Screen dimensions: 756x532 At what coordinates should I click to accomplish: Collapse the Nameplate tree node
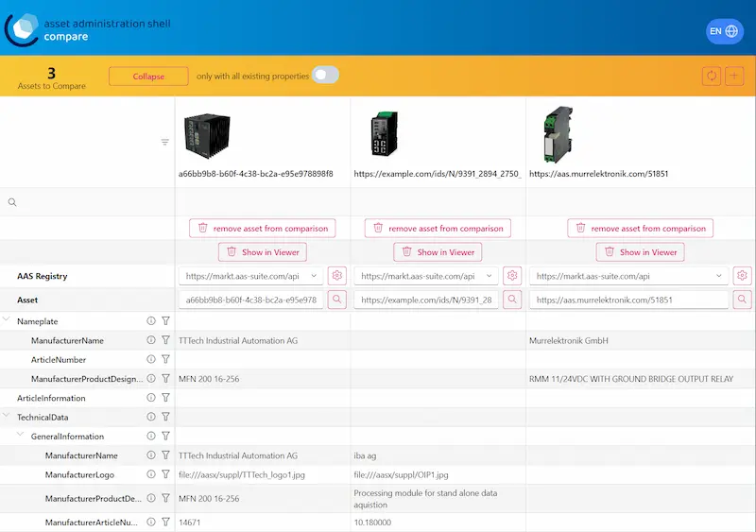point(8,321)
